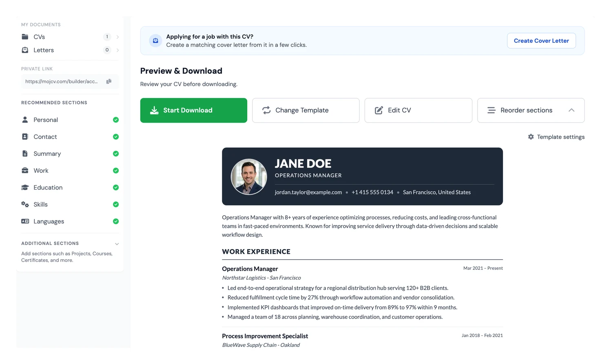Open the Languages section
The width and height of the screenshot is (611, 364).
pyautogui.click(x=70, y=221)
